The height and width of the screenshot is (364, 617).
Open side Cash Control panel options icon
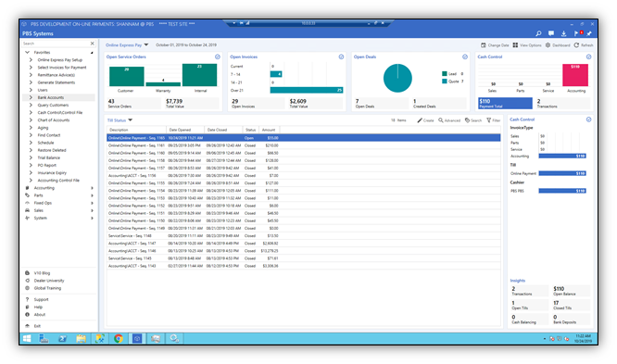[588, 119]
